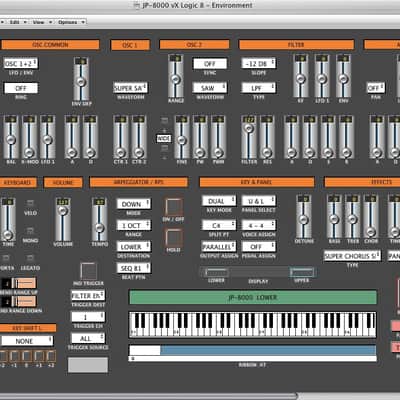Open the VOICE ASSIGN dropdown showing 4-4
Screen dimensions: 400x400
pos(259,225)
